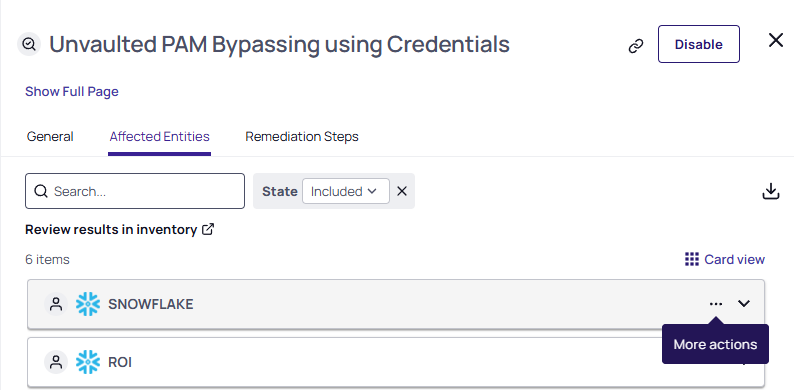Open Show Full Page link

point(72,92)
